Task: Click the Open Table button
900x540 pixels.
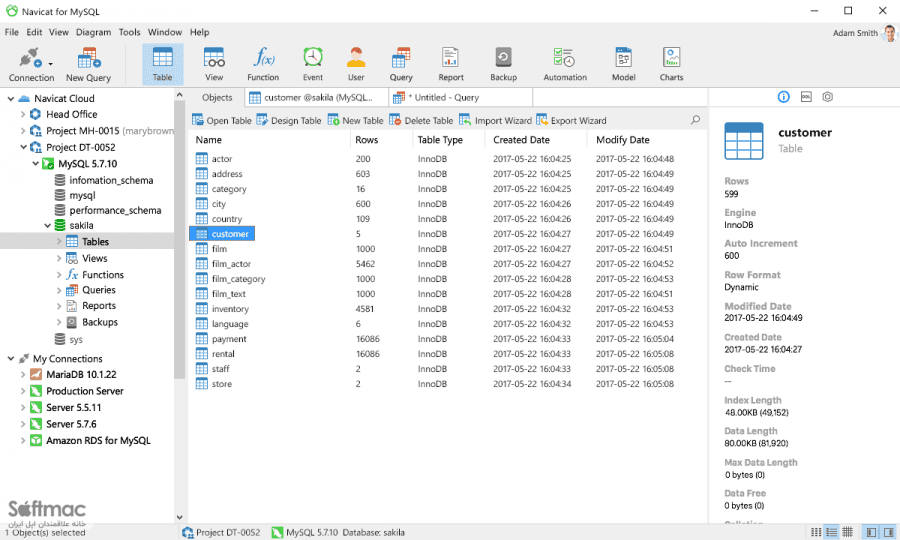Action: coord(222,120)
